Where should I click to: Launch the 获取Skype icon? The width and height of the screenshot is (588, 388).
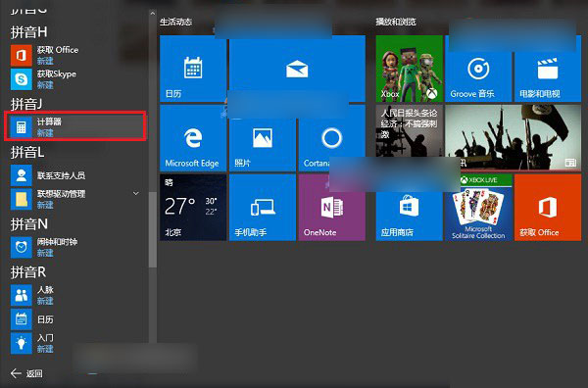click(21, 79)
